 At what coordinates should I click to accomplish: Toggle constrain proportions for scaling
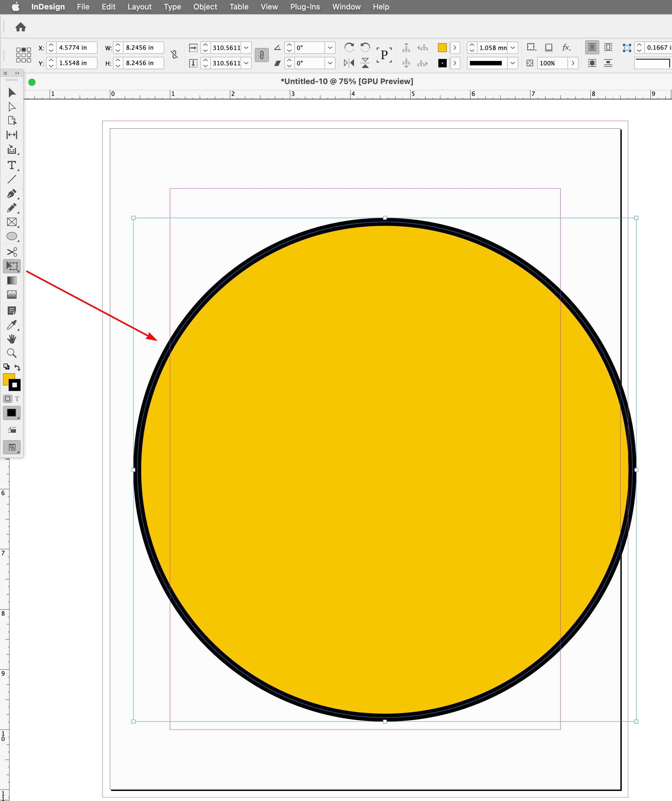coord(262,55)
